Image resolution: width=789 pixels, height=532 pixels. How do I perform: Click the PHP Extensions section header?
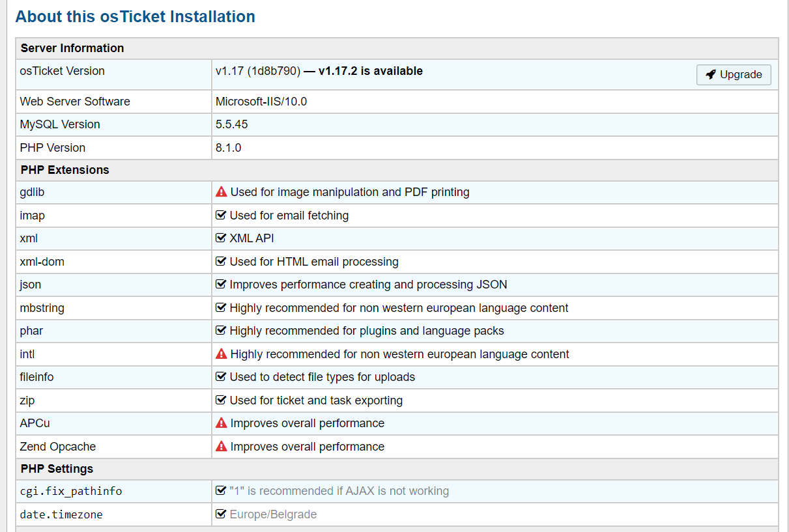coord(65,170)
